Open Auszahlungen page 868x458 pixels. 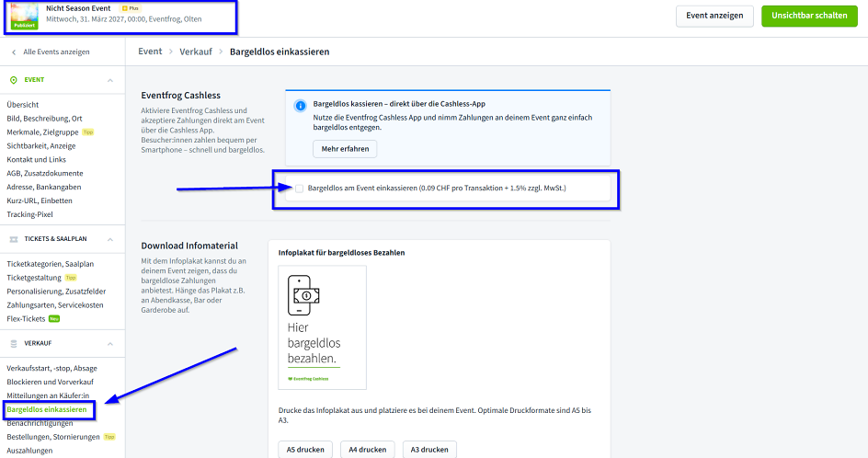(29, 451)
